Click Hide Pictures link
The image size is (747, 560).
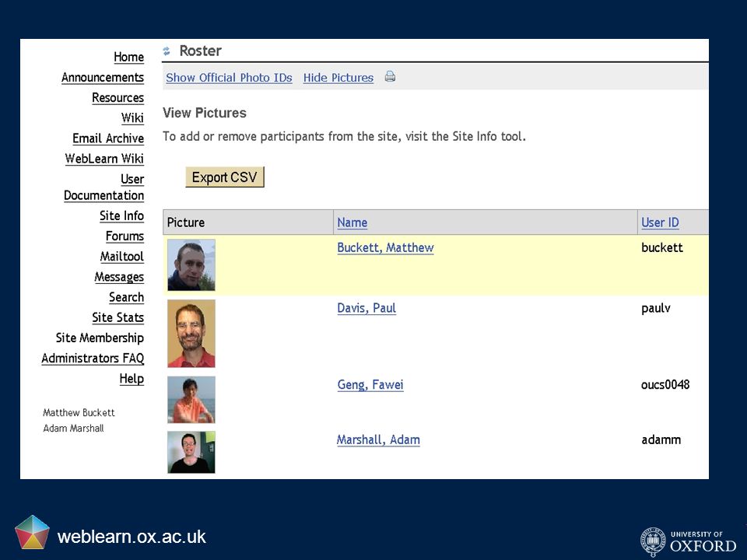pos(338,78)
